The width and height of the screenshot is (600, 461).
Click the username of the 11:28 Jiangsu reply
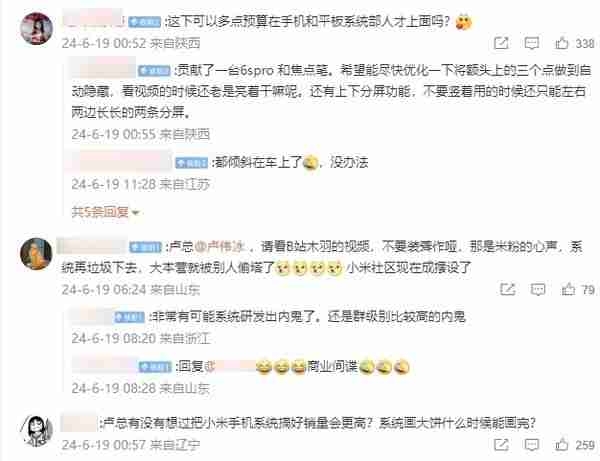coord(119,160)
